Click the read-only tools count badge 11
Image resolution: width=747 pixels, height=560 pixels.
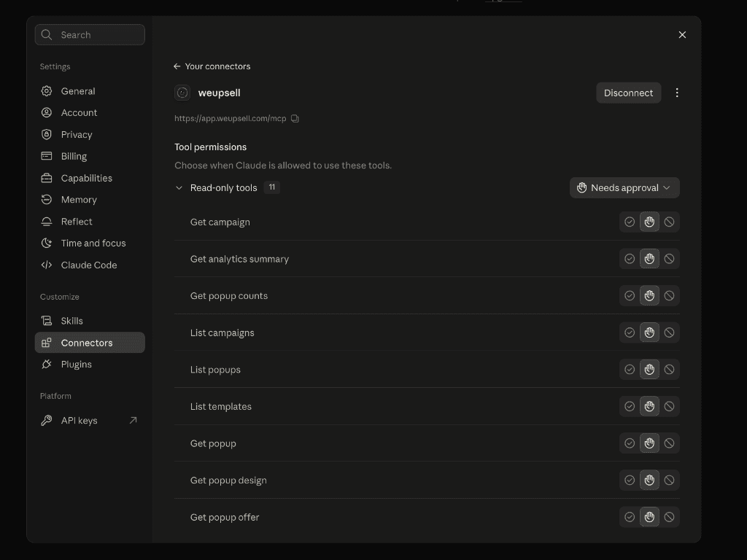click(x=272, y=187)
